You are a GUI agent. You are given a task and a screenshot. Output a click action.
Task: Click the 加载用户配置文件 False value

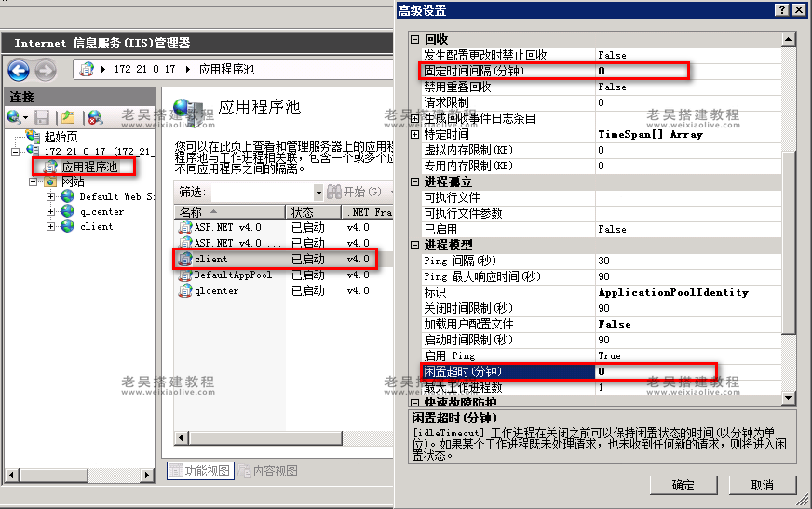click(615, 325)
